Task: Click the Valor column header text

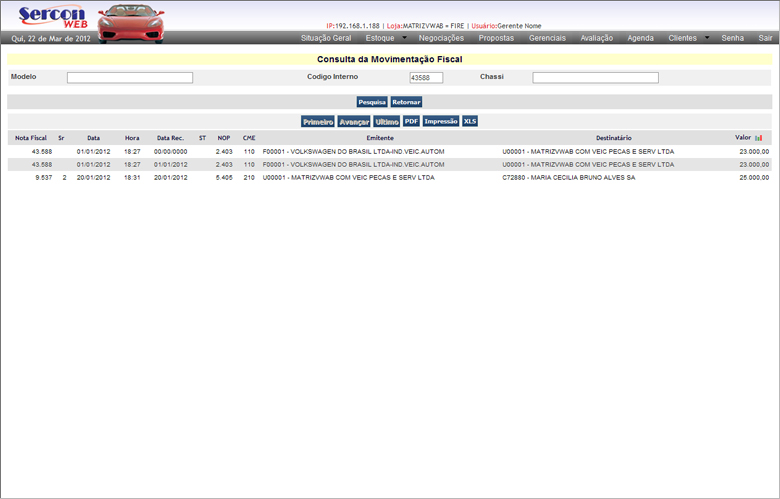Action: [743, 137]
